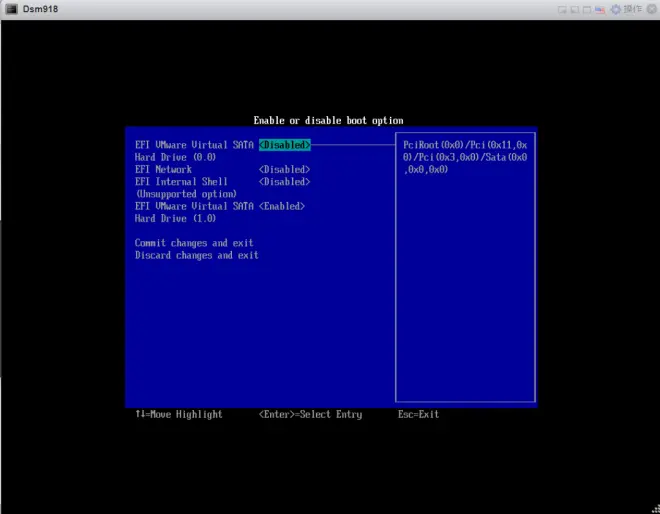The image size is (660, 514).
Task: Toggle <Enabled> value for SATA Hard Drive (1.0)
Action: pyautogui.click(x=282, y=206)
